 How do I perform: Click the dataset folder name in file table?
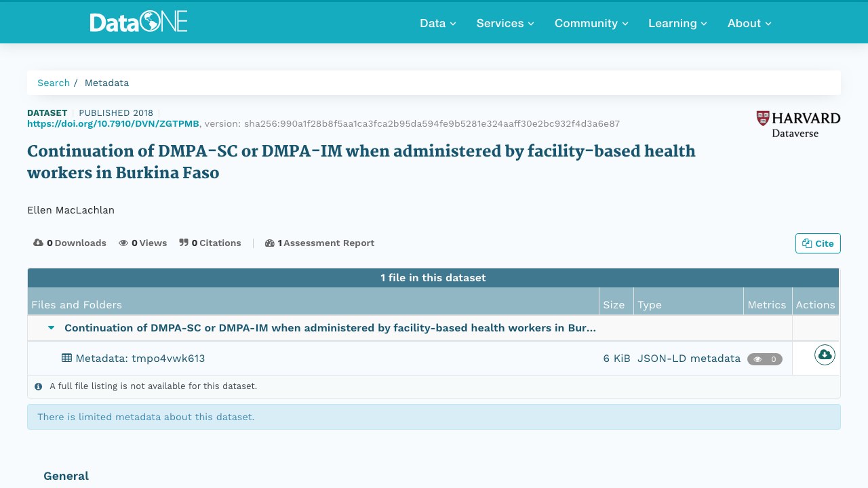(x=330, y=328)
